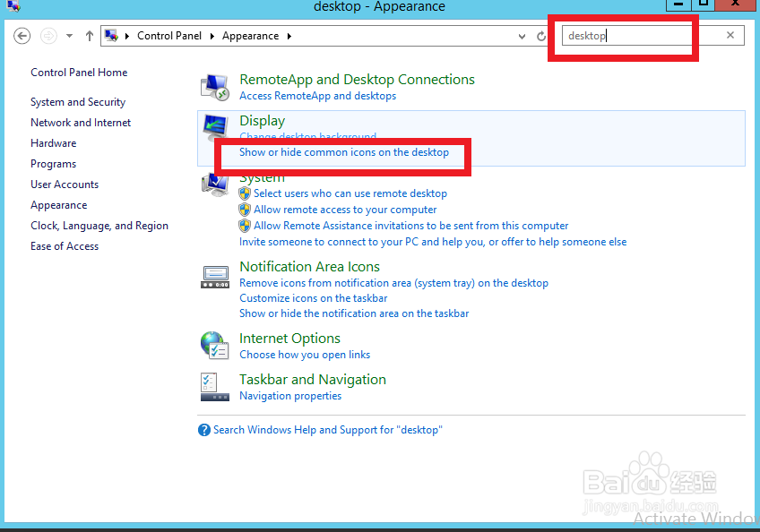Open Hardware category
Viewport: 760px width, 532px height.
(53, 143)
